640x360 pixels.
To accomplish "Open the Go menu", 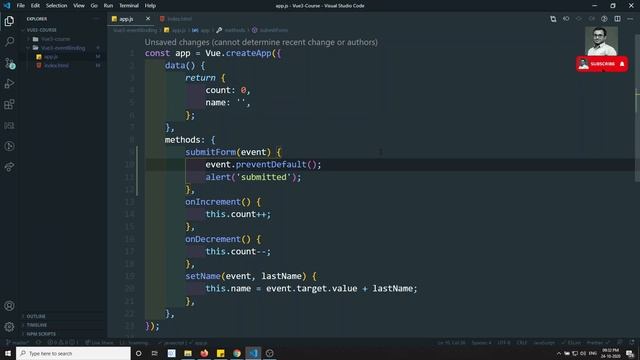I will (94, 6).
